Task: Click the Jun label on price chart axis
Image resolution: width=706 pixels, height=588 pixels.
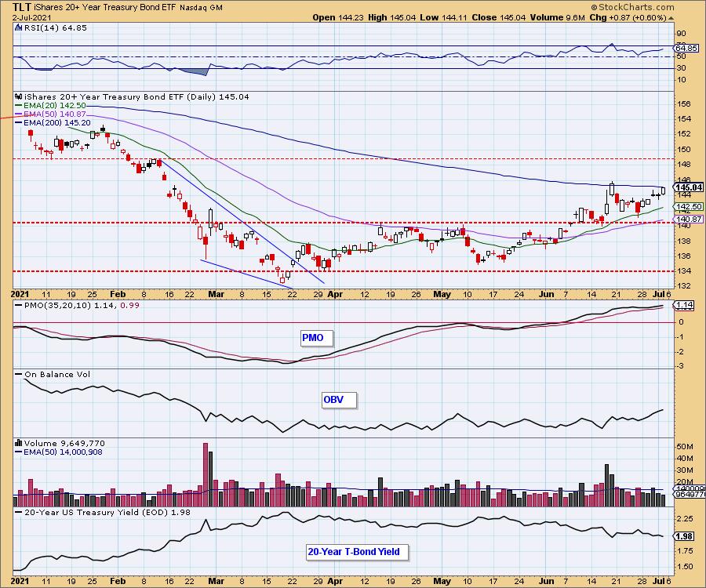Action: [x=546, y=294]
